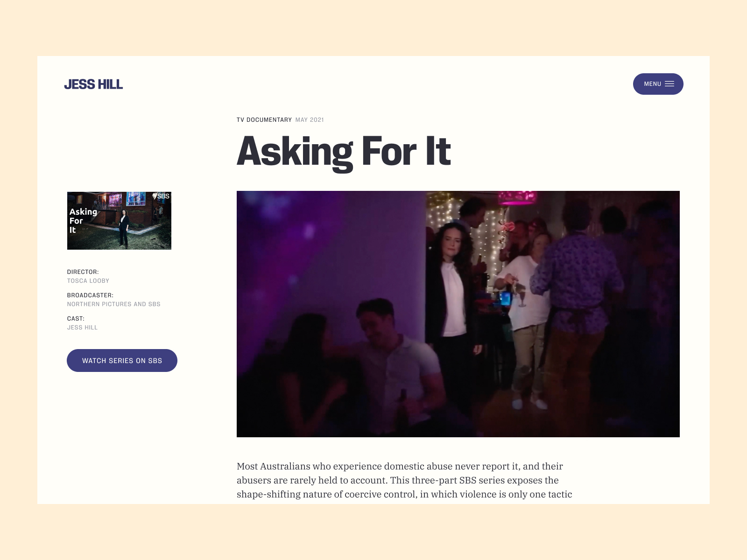This screenshot has height=560, width=747.
Task: Click the pink lamp in the video still
Action: pos(517,198)
